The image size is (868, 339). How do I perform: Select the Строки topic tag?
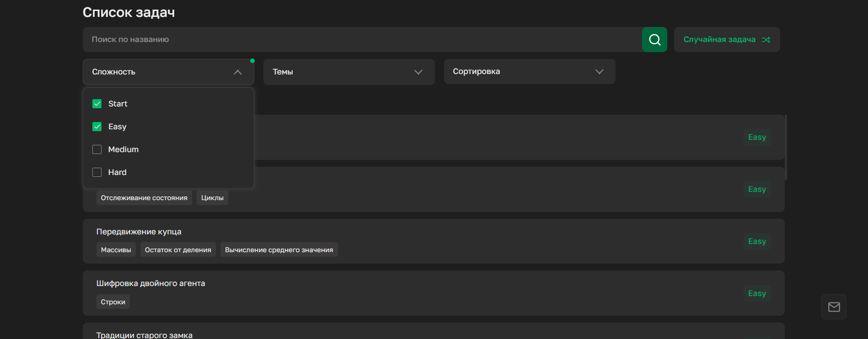pos(113,302)
